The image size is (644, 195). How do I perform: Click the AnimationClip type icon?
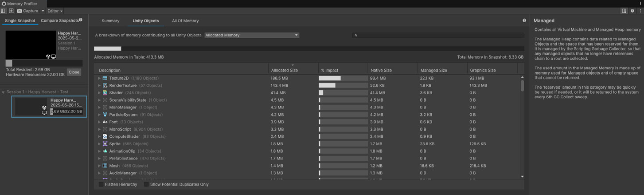point(105,151)
